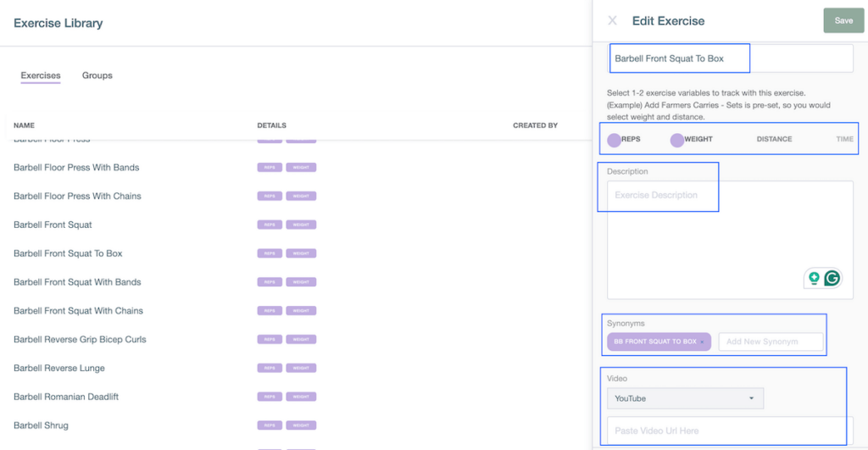The width and height of the screenshot is (868, 450).
Task: Toggle the WEIGHT exercise variable
Action: (x=677, y=140)
